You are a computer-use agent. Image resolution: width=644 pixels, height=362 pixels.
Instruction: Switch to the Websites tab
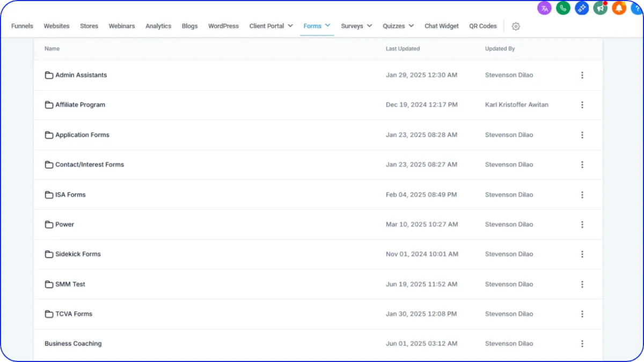56,26
